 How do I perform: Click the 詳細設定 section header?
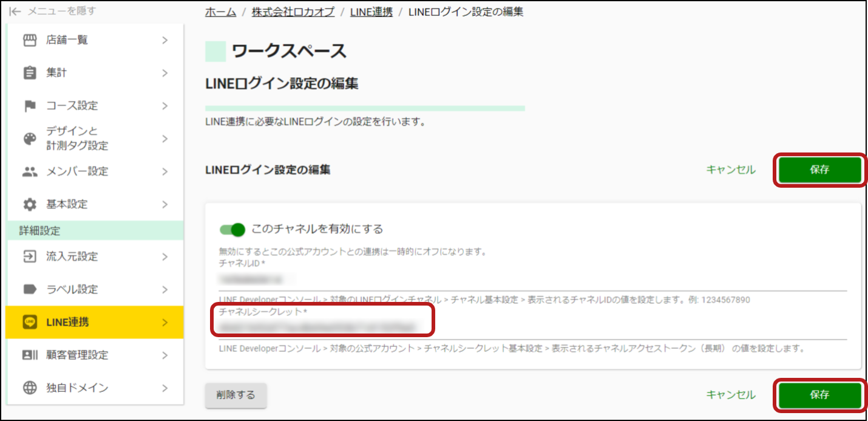[95, 231]
